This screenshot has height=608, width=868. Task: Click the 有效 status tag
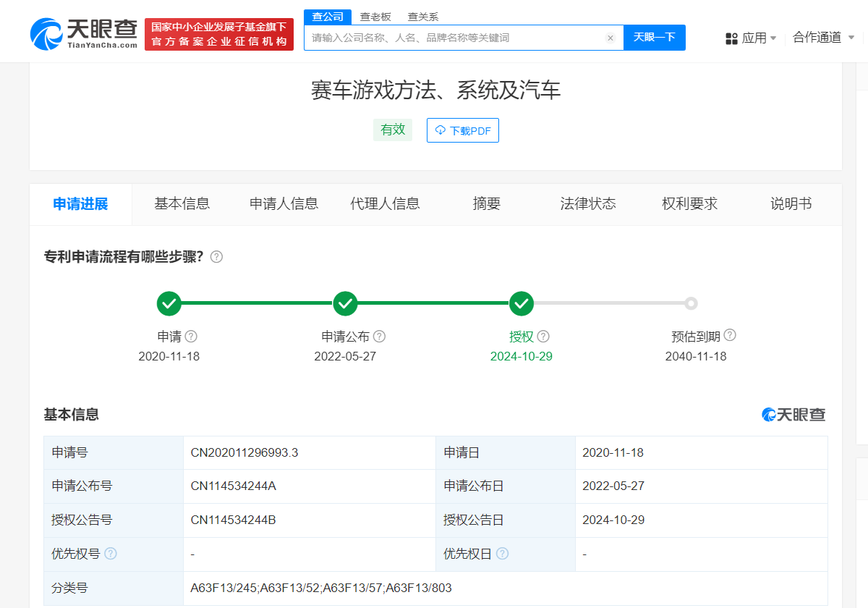393,130
